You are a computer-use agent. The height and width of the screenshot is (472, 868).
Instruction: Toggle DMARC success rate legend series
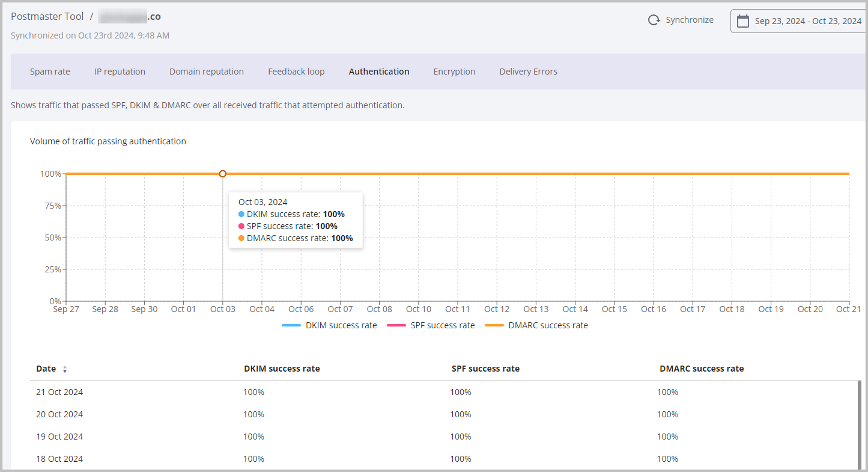pos(536,325)
